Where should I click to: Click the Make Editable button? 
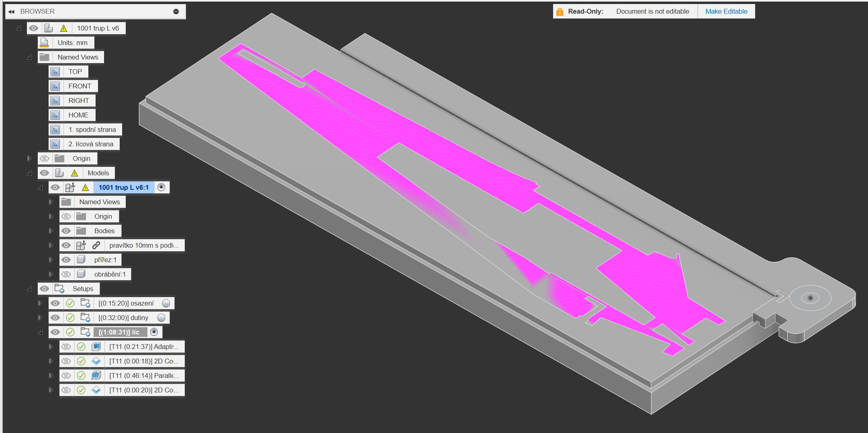tap(726, 12)
